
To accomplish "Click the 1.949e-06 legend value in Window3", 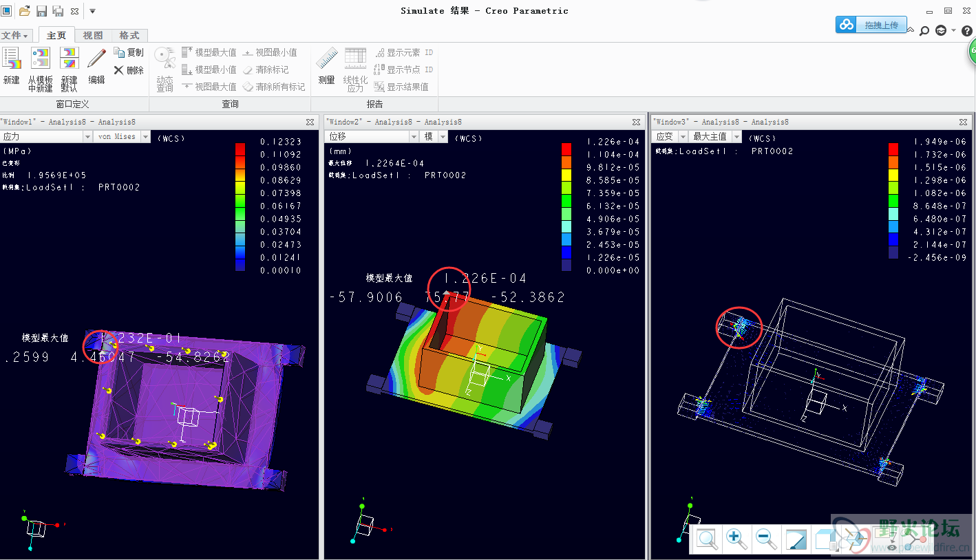I will [x=941, y=142].
